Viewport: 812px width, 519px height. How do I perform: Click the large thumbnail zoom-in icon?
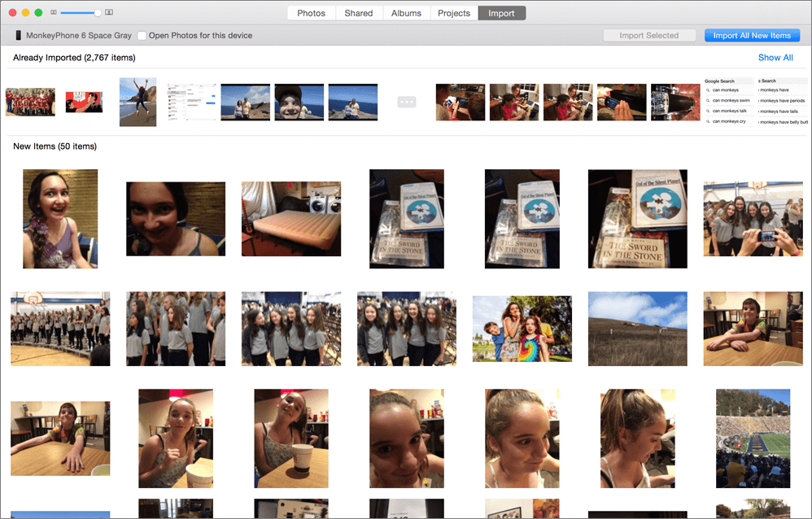[x=109, y=13]
